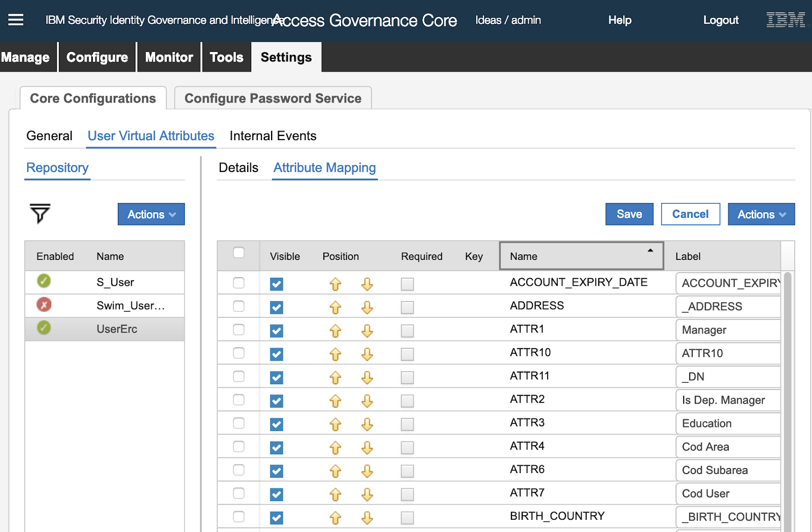Image resolution: width=812 pixels, height=532 pixels.
Task: Move ACCOUNT_EXPIRY_DATE up with the arrow
Action: point(335,284)
